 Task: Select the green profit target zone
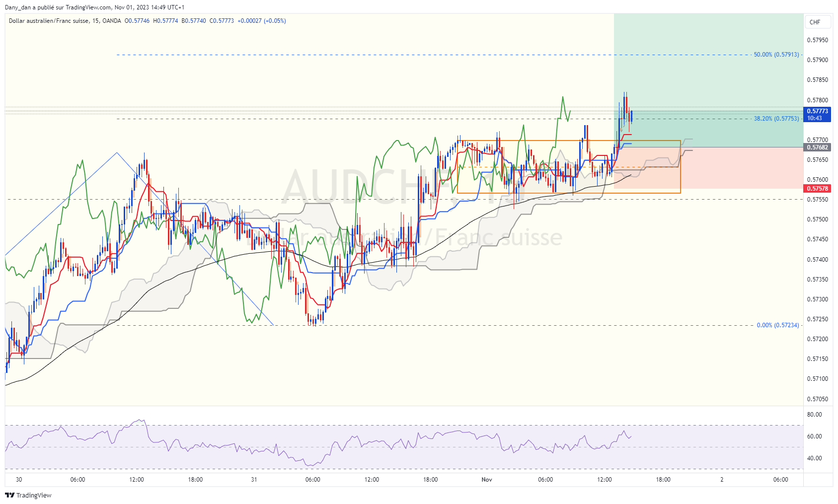(x=708, y=80)
